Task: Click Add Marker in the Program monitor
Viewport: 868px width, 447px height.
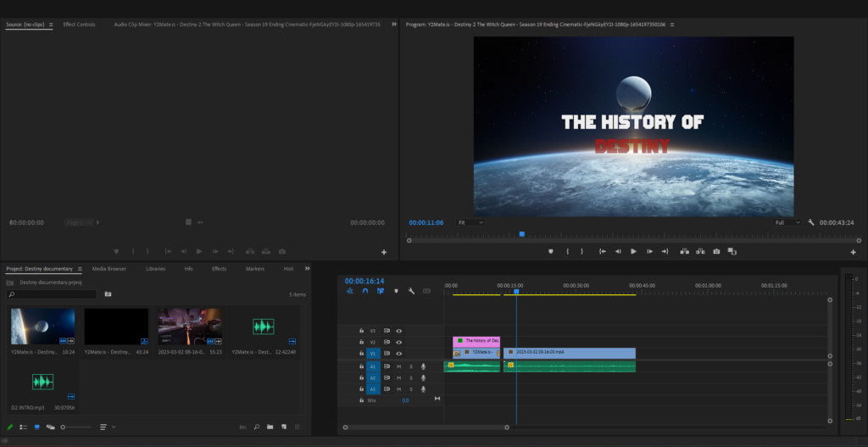Action: 550,251
